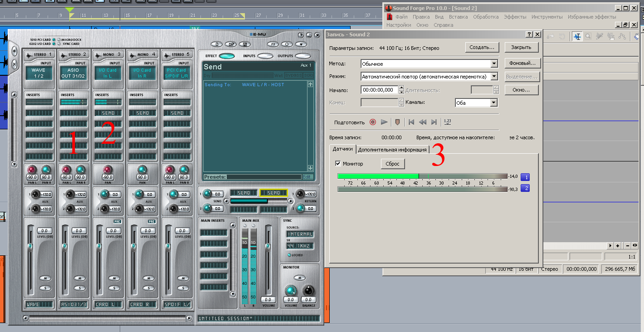Click the E-MU mixer help question icon
The height and width of the screenshot is (332, 644).
301,35
